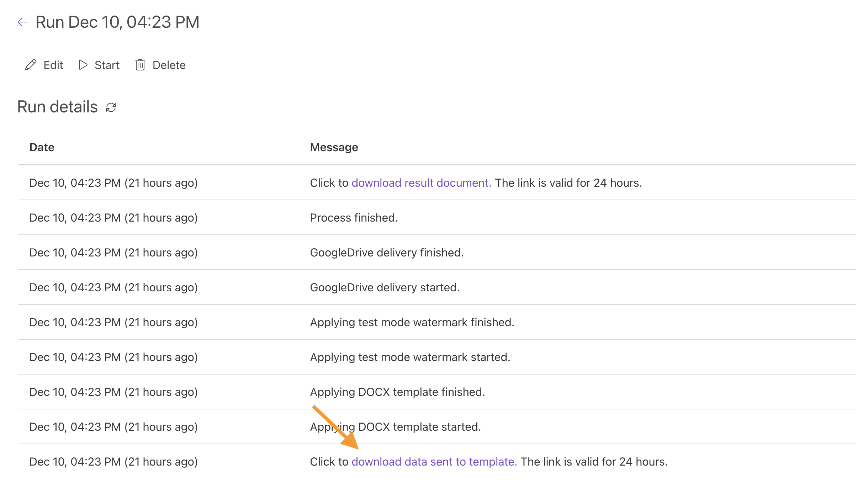
Task: Click the pencil icon next to Edit
Action: coord(31,65)
